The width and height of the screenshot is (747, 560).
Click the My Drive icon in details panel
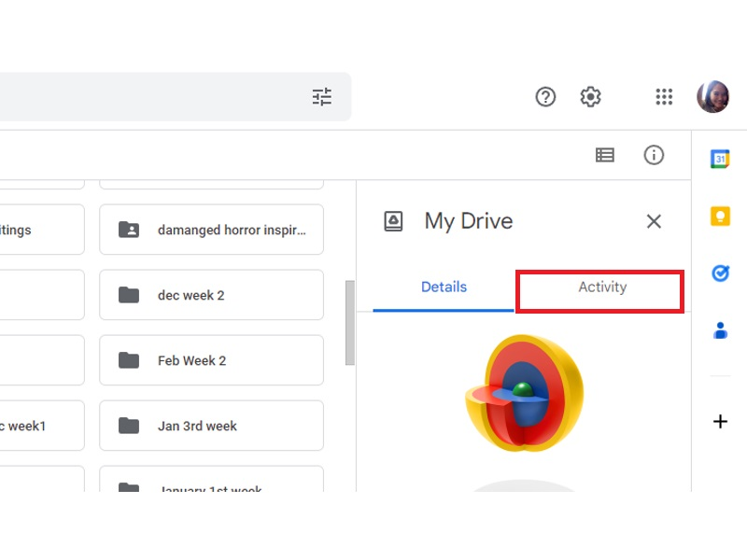click(393, 221)
